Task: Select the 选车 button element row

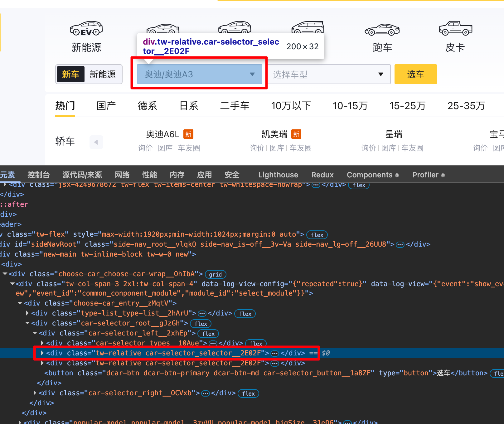Action: (x=252, y=373)
